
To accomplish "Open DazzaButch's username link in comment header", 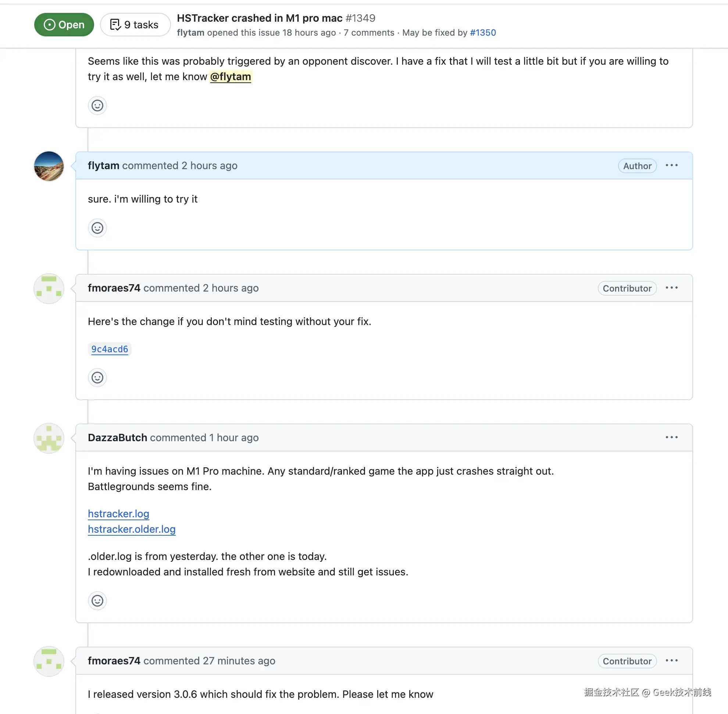I will pyautogui.click(x=117, y=438).
